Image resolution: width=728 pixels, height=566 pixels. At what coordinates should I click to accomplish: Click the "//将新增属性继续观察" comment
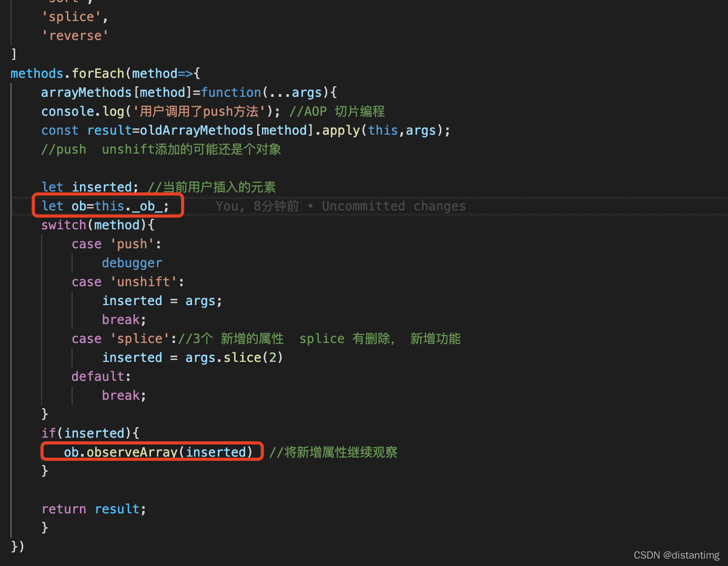click(333, 452)
